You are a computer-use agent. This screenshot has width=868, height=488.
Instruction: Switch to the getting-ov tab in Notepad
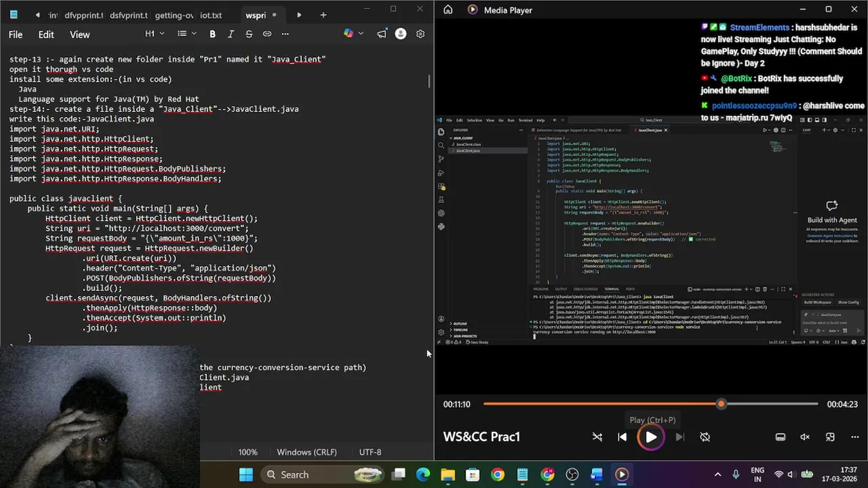pos(174,15)
